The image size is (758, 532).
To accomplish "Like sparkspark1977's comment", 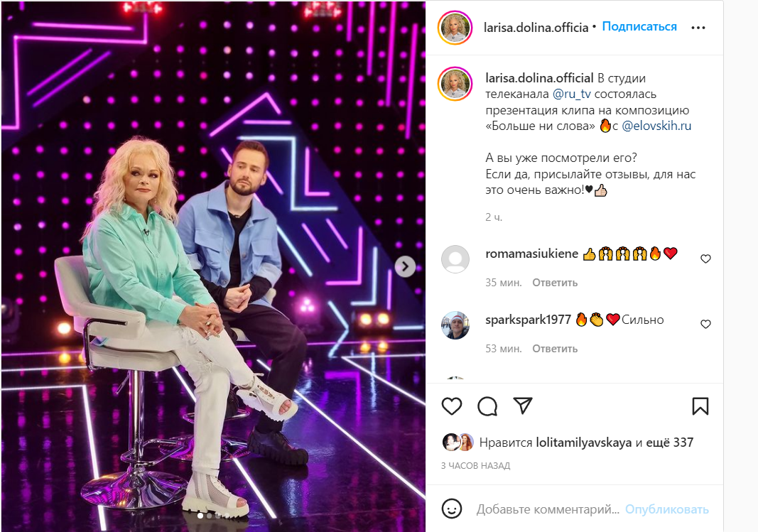I will click(705, 324).
